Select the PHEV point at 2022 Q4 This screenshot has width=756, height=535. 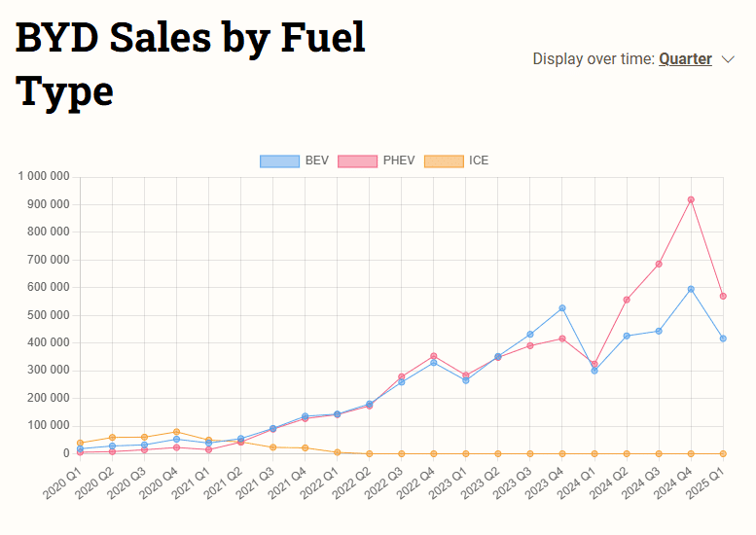click(x=434, y=356)
